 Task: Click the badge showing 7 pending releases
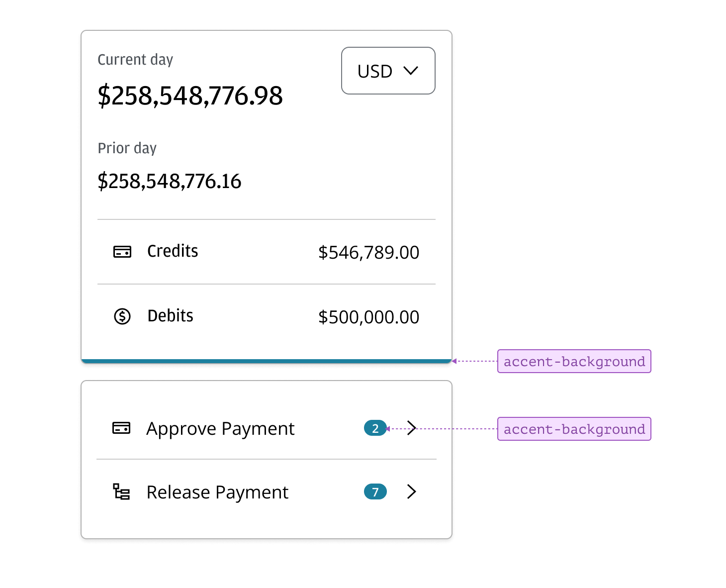(x=375, y=492)
